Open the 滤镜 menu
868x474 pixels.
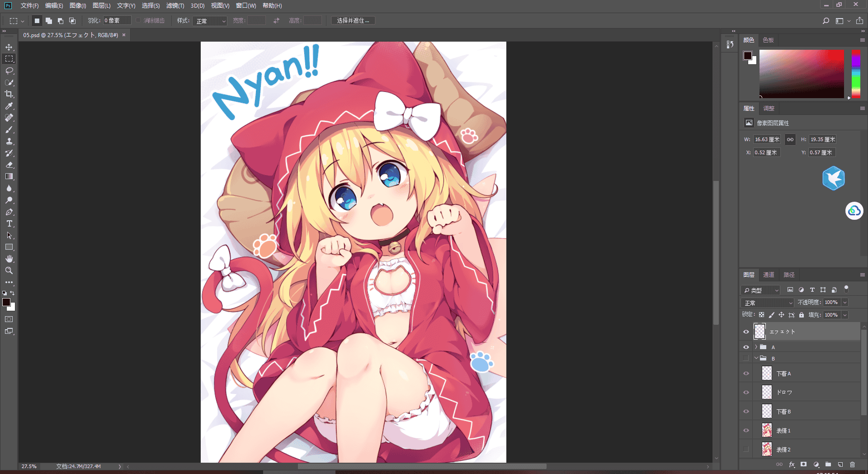(x=175, y=5)
